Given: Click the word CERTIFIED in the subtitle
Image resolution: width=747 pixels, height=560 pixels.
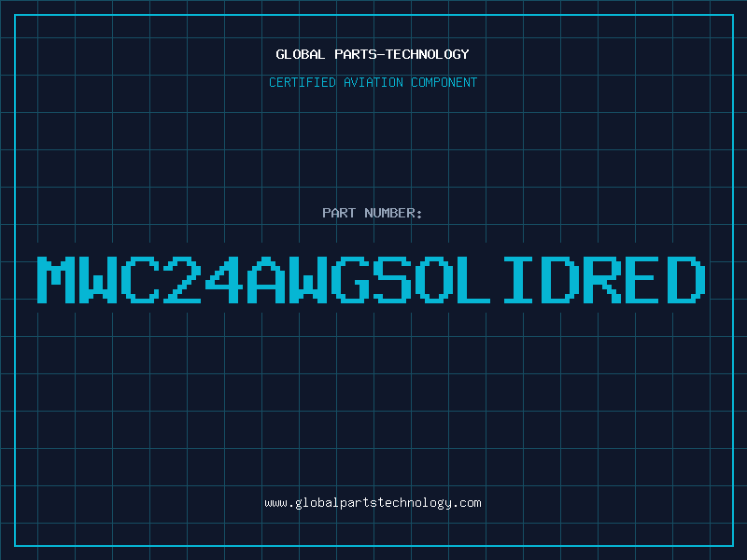Looking at the screenshot, I should (x=303, y=82).
